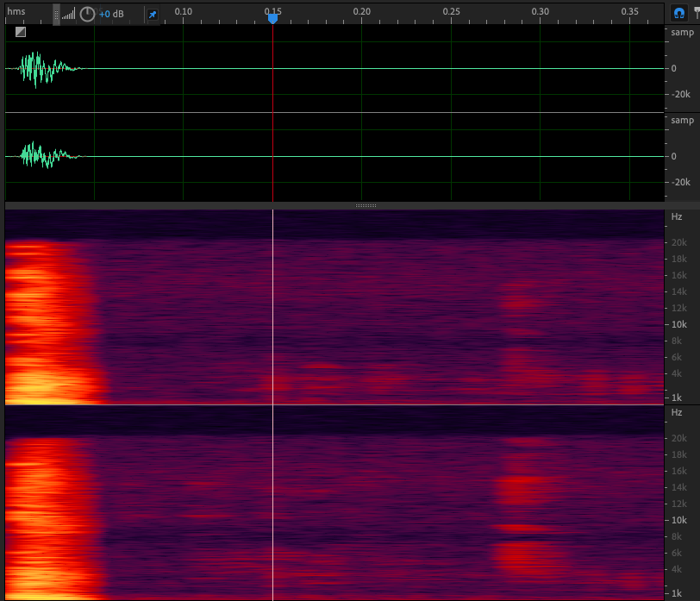
Task: Click the hms time format label
Action: [16, 11]
